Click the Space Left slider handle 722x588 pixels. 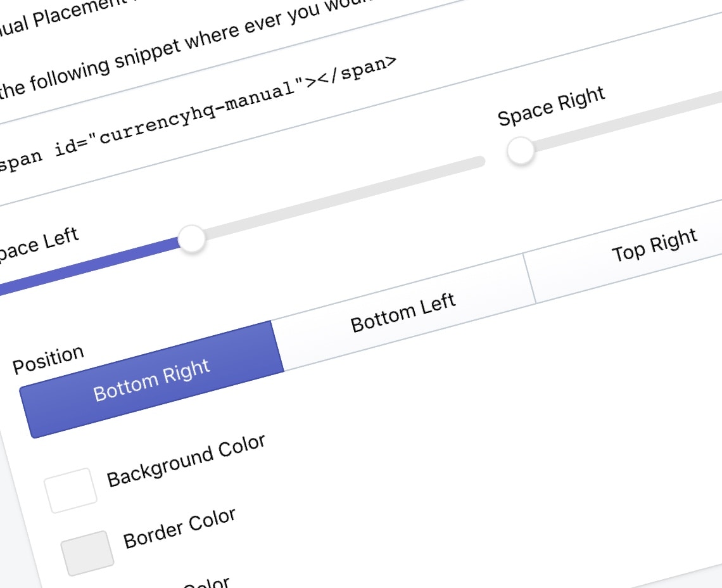point(191,239)
